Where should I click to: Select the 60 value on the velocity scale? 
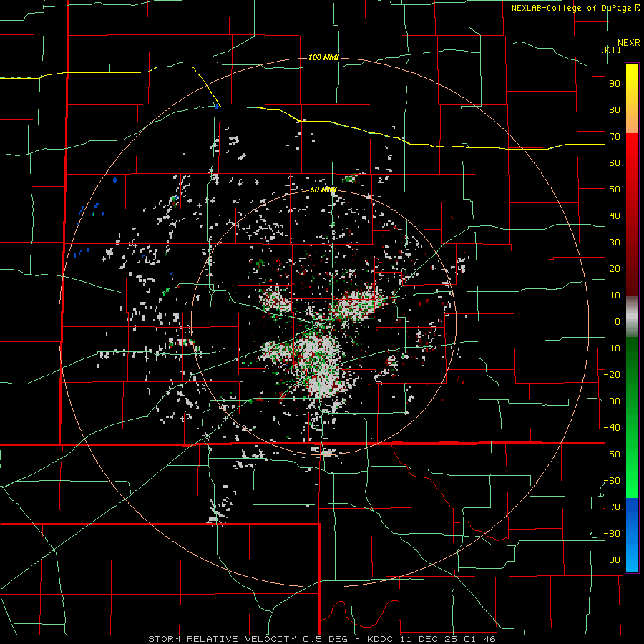[615, 163]
